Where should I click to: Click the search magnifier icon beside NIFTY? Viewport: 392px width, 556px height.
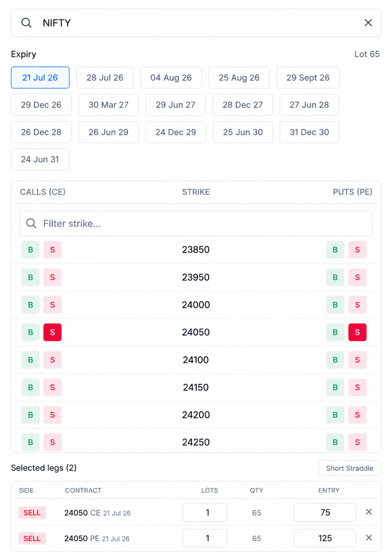[x=26, y=23]
